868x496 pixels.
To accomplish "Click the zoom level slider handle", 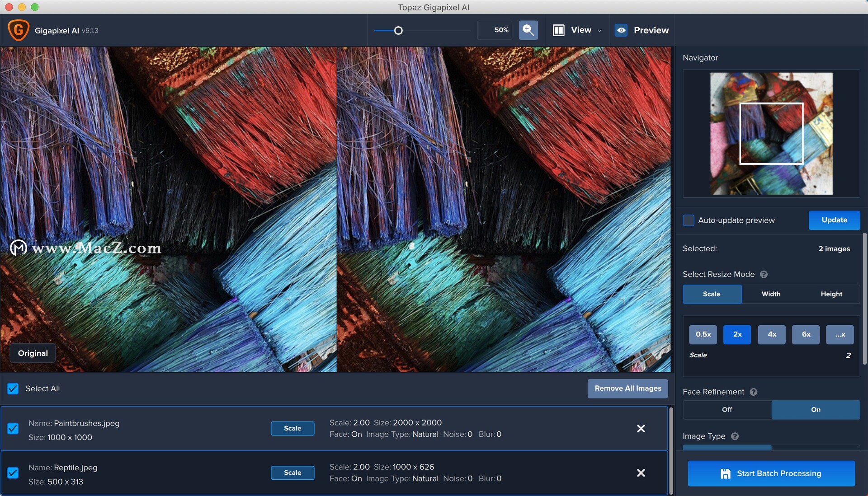I will (x=398, y=31).
